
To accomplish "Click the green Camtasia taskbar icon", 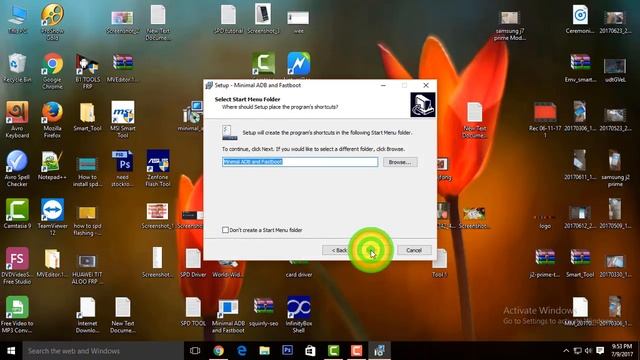I will [x=333, y=351].
